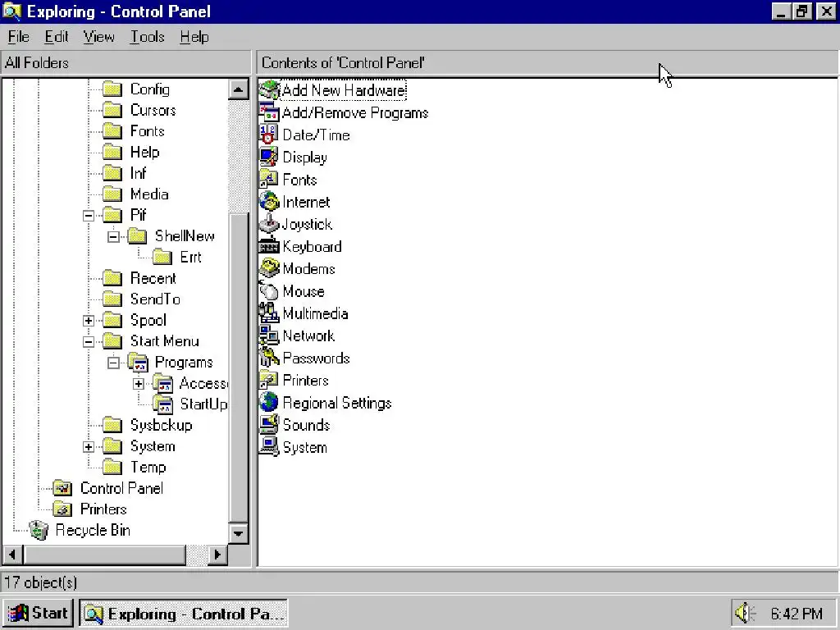Click the Explorer icon in title bar
The width and height of the screenshot is (840, 630).
click(11, 11)
